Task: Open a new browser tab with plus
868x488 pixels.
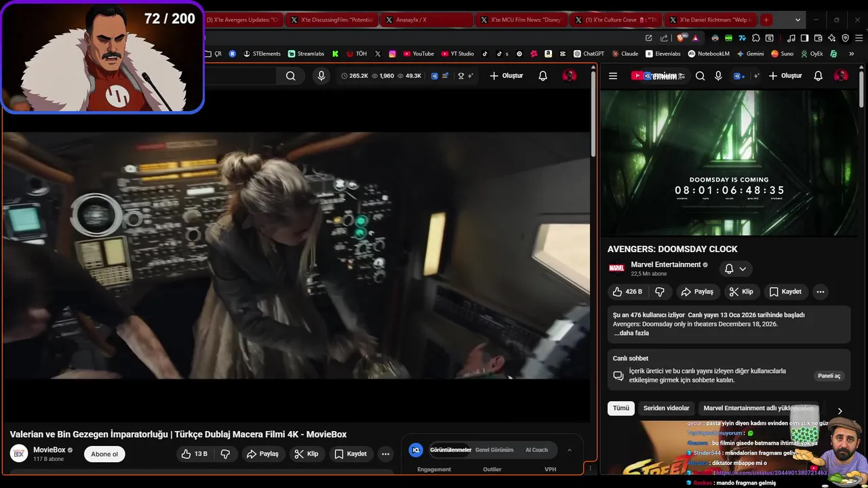Action: (x=766, y=20)
